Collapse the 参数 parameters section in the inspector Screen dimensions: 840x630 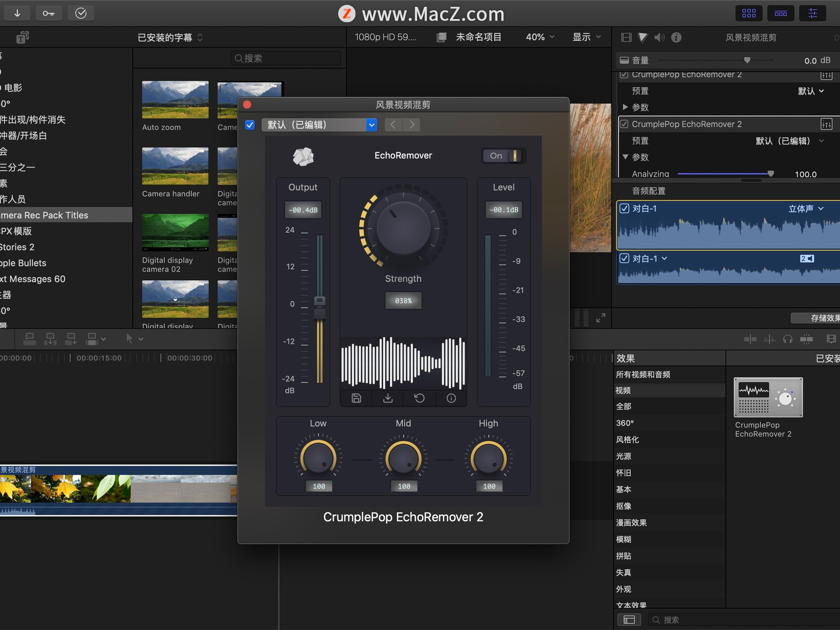626,157
